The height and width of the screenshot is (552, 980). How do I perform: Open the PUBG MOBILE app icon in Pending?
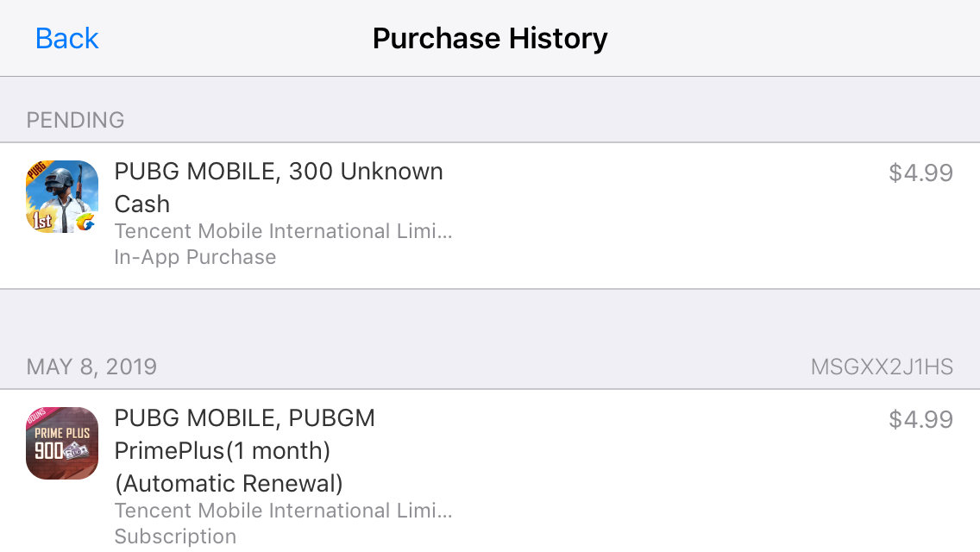click(x=62, y=197)
